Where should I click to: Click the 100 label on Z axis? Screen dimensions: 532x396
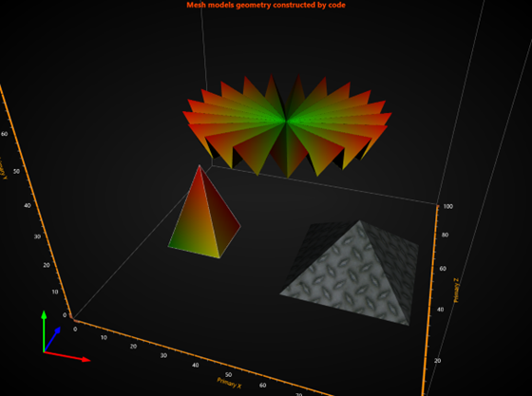click(448, 206)
